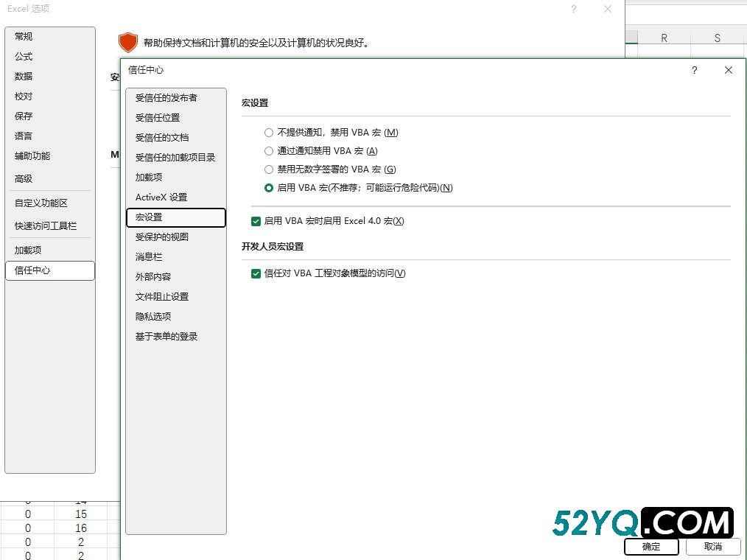Click column R header in spreadsheet
This screenshot has width=747, height=560.
click(664, 38)
